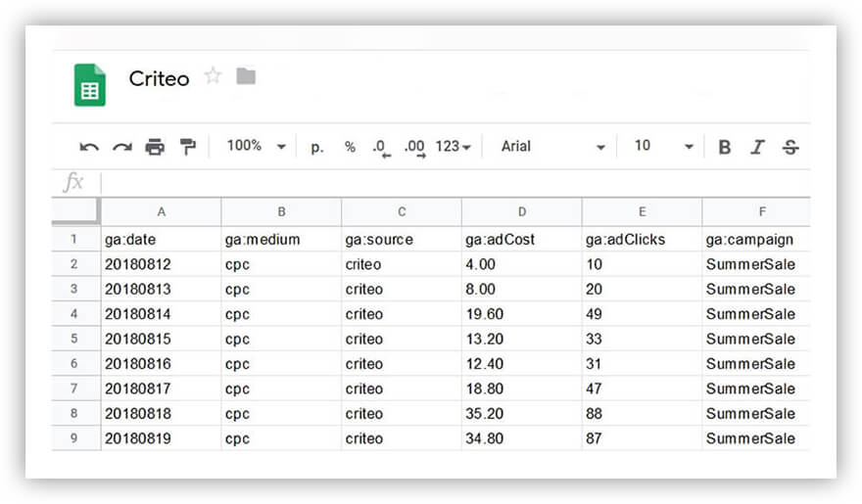The width and height of the screenshot is (862, 504).
Task: Select row 3 header
Action: 73,289
